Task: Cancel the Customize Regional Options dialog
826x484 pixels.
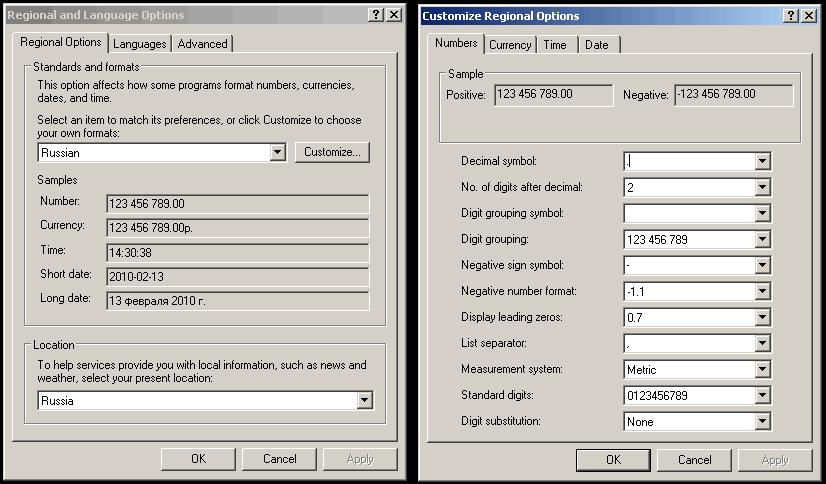Action: coord(694,460)
